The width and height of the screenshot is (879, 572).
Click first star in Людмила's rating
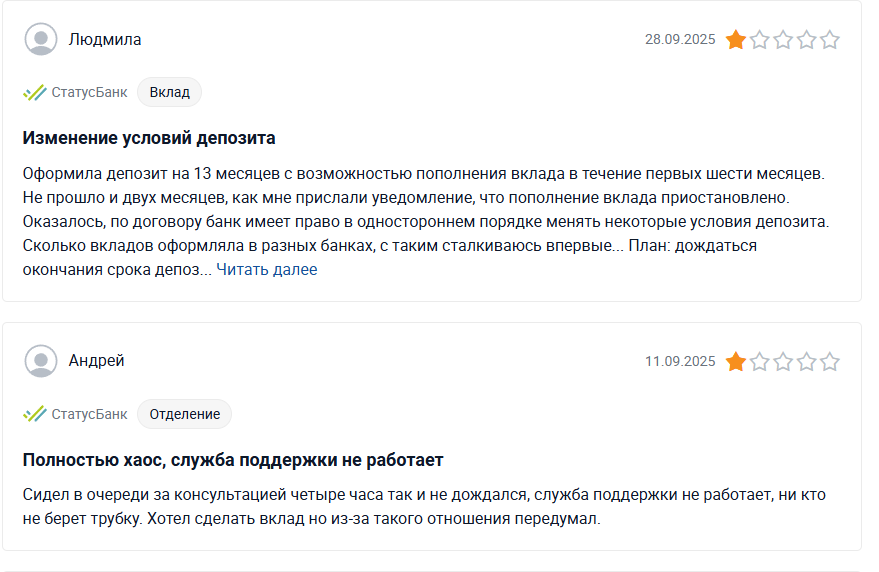click(x=735, y=40)
